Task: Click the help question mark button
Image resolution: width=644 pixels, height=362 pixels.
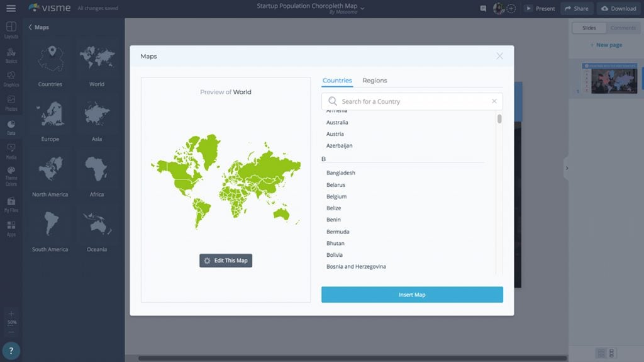Action: point(11,351)
